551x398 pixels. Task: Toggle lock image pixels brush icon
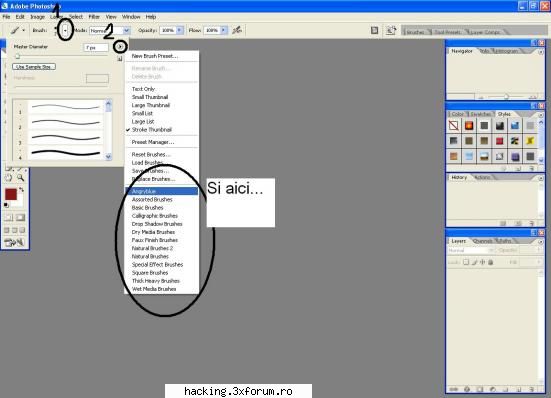(474, 262)
